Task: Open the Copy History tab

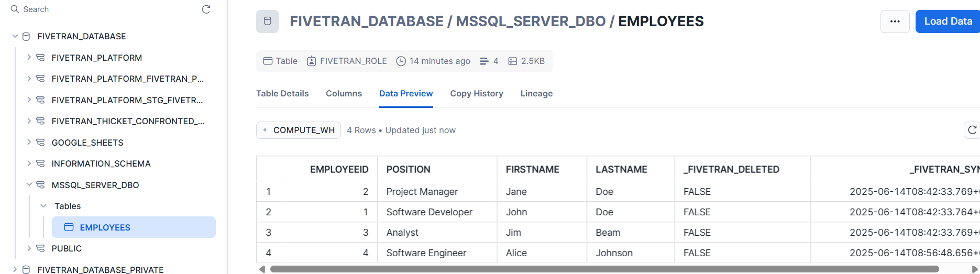Action: click(477, 93)
